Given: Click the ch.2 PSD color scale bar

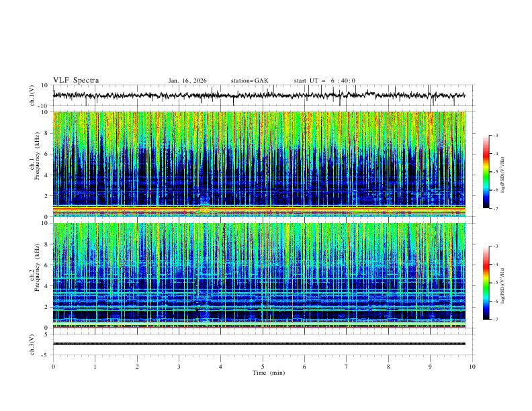Looking at the screenshot, I should (x=486, y=283).
